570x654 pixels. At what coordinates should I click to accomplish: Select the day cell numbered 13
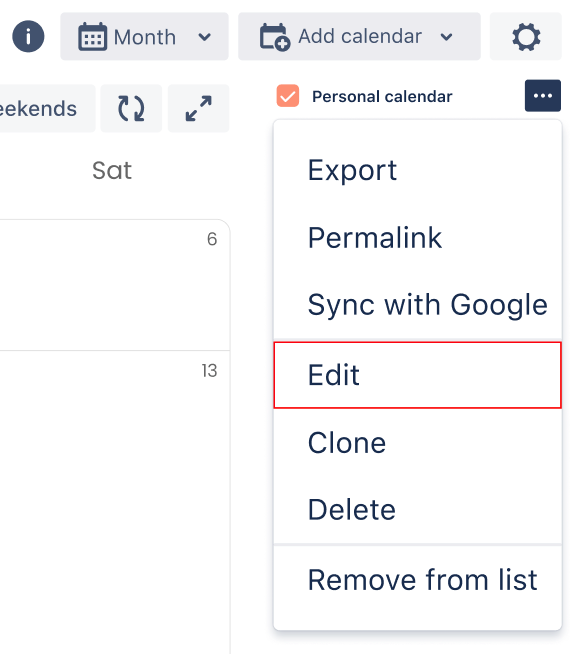click(x=115, y=501)
